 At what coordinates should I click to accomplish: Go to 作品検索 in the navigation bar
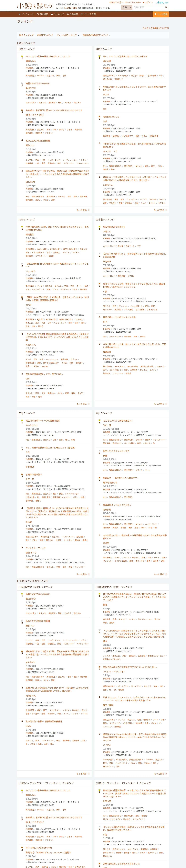(x=72, y=14)
